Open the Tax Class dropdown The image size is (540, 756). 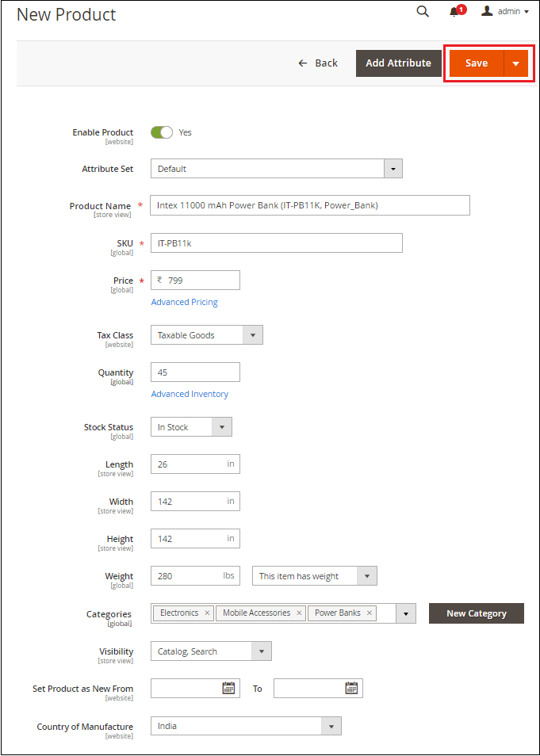[206, 335]
